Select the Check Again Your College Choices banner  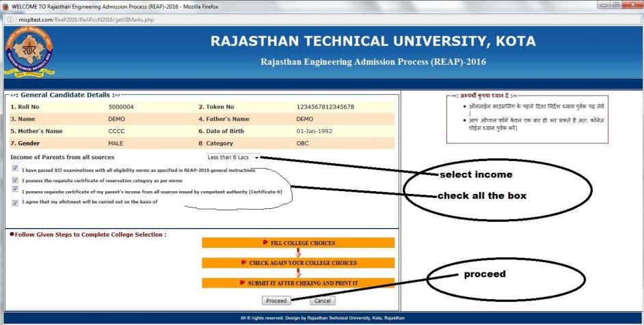tap(298, 262)
